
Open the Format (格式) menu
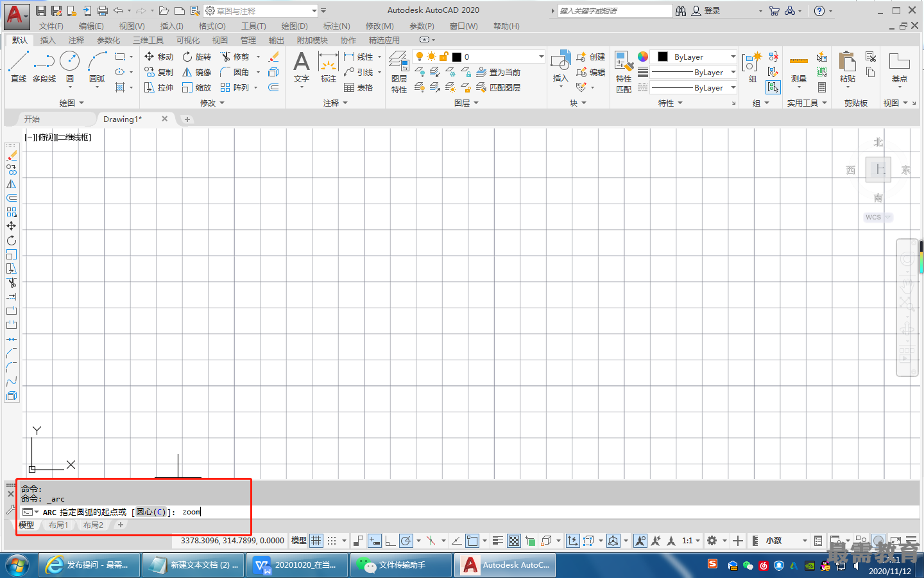212,26
